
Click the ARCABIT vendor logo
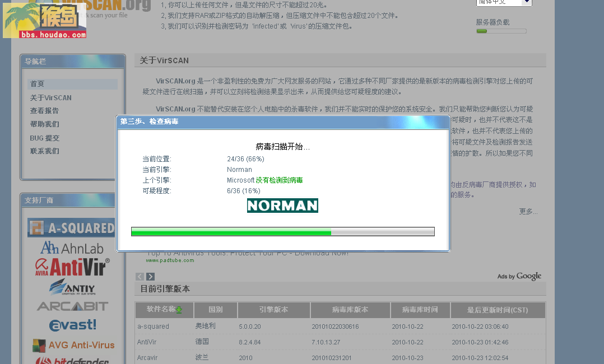coord(72,306)
